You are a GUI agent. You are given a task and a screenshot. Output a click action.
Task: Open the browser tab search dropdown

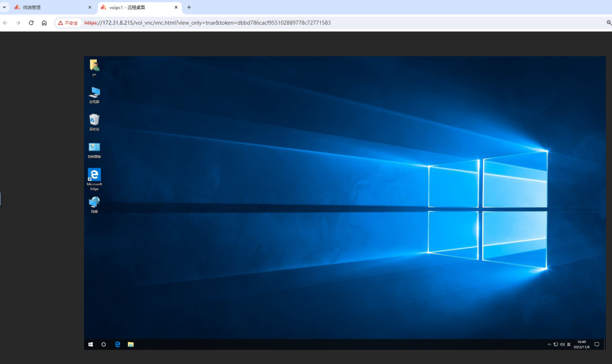5,7
